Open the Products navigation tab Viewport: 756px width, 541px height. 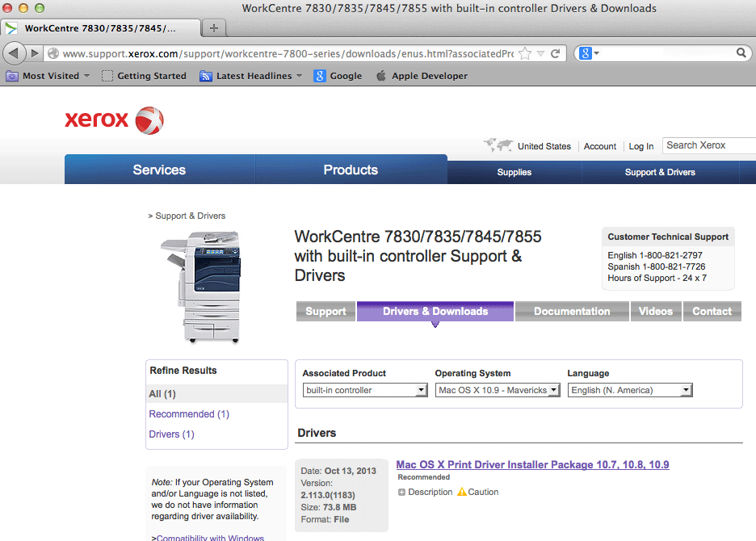click(x=351, y=170)
